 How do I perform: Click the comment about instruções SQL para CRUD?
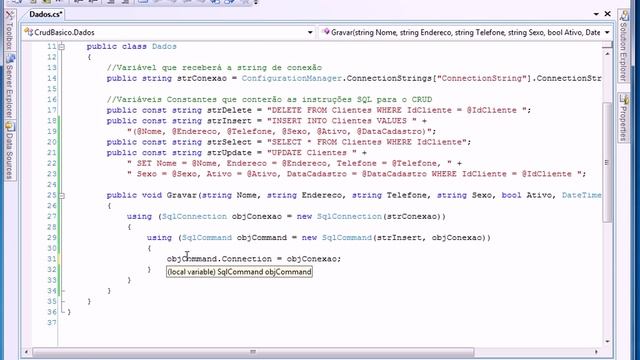[269, 100]
